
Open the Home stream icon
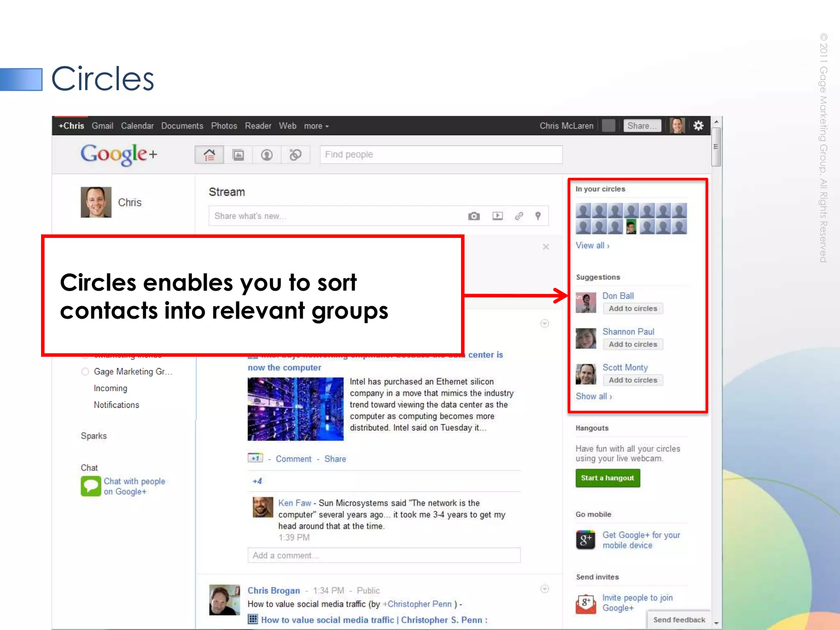[x=209, y=155]
